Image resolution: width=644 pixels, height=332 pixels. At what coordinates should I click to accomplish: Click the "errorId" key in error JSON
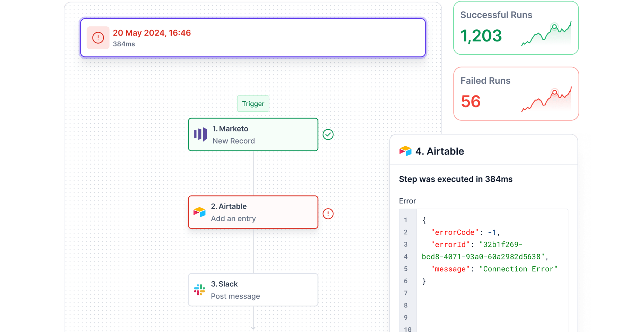coord(450,245)
